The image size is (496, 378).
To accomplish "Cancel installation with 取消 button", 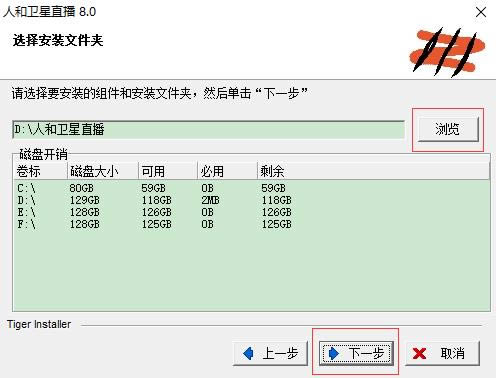I will (442, 353).
